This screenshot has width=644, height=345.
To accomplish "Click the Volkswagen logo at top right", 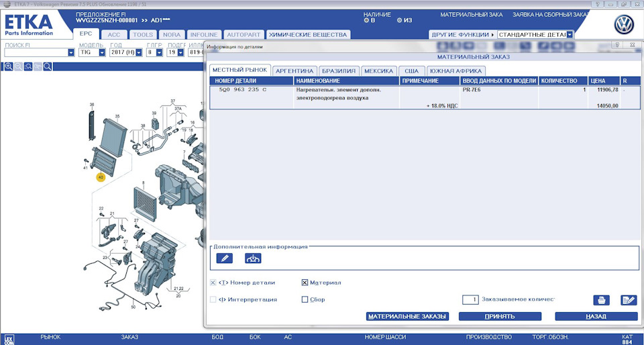I will [624, 25].
